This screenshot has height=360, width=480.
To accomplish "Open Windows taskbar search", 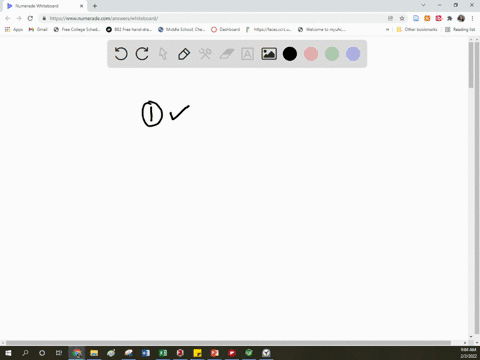I will 25,353.
